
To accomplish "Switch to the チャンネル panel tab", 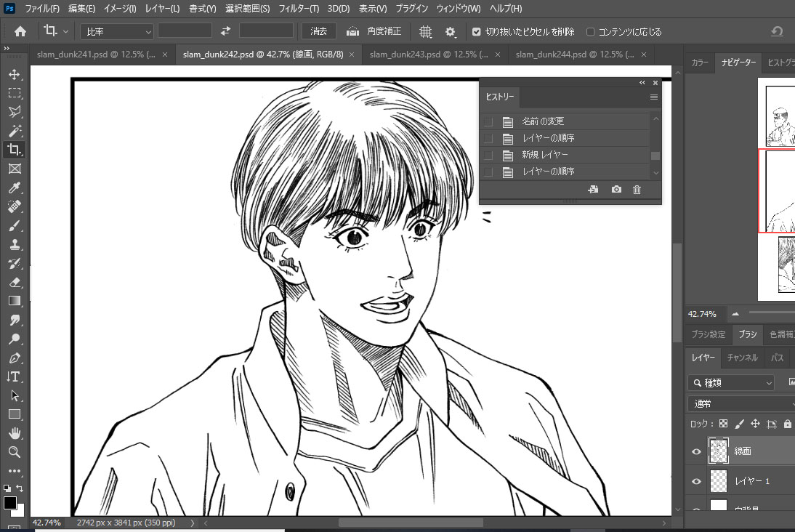I will coord(742,358).
